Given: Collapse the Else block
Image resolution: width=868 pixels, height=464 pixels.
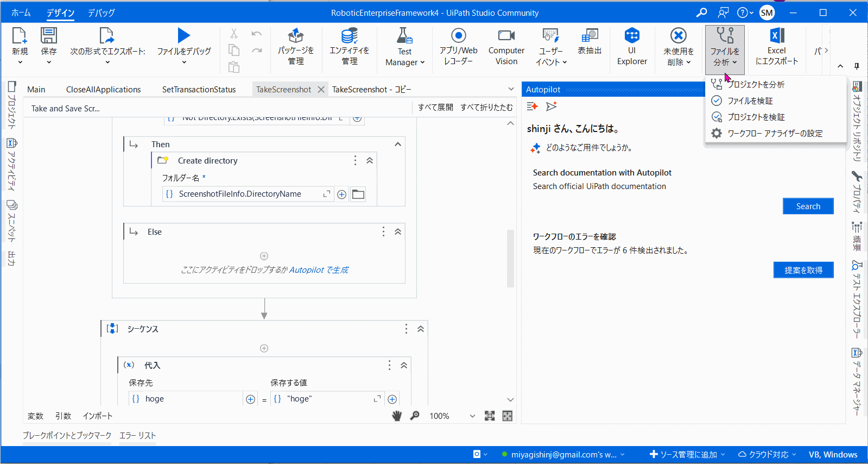Looking at the screenshot, I should [x=398, y=232].
